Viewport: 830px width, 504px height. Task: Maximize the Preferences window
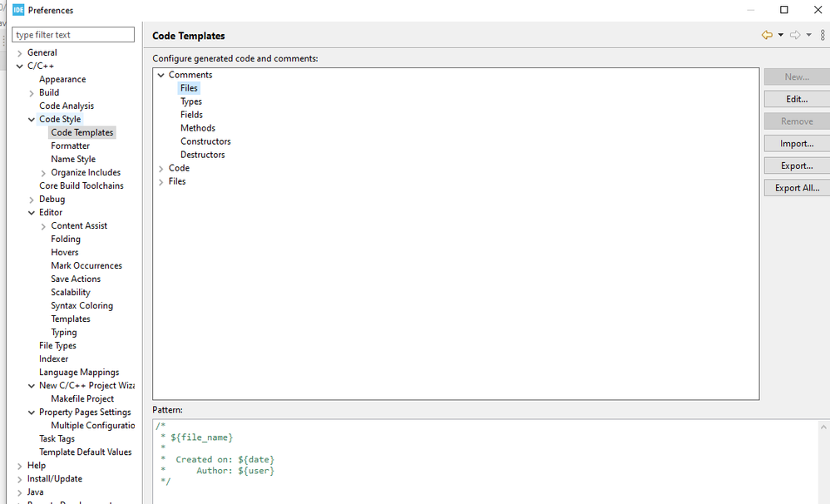point(784,9)
